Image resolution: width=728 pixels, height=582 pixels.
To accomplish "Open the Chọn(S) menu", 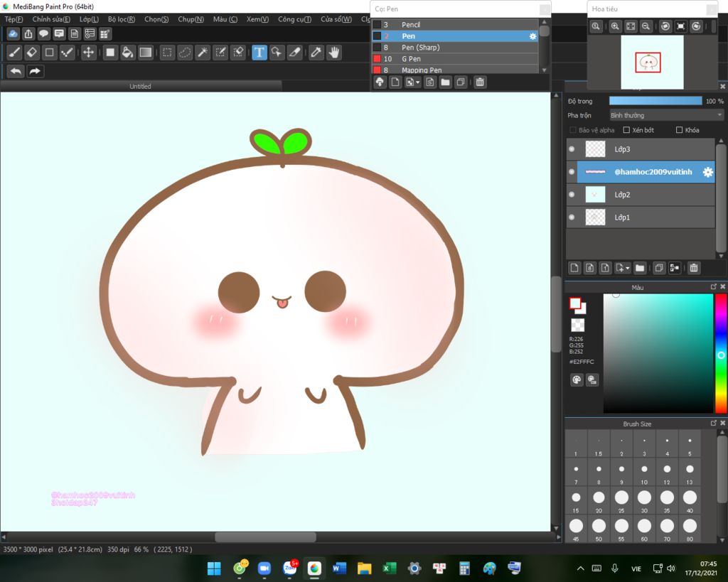I will 156,19.
